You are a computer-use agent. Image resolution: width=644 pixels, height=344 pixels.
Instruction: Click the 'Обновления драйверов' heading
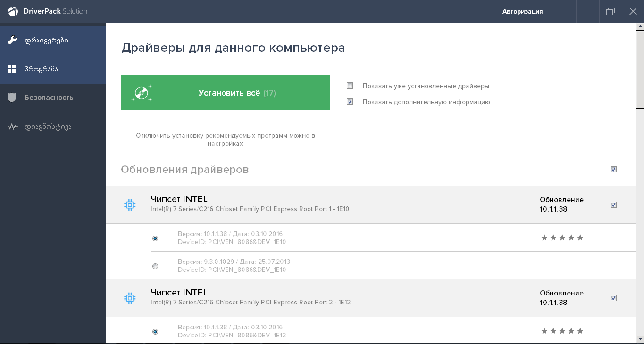[x=185, y=169]
